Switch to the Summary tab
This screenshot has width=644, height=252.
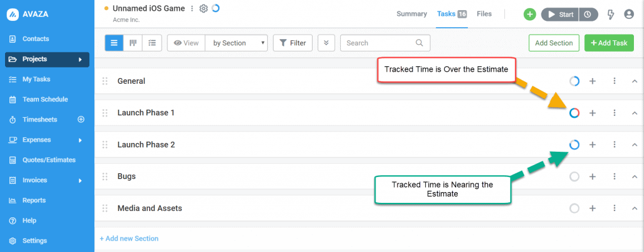tap(412, 14)
